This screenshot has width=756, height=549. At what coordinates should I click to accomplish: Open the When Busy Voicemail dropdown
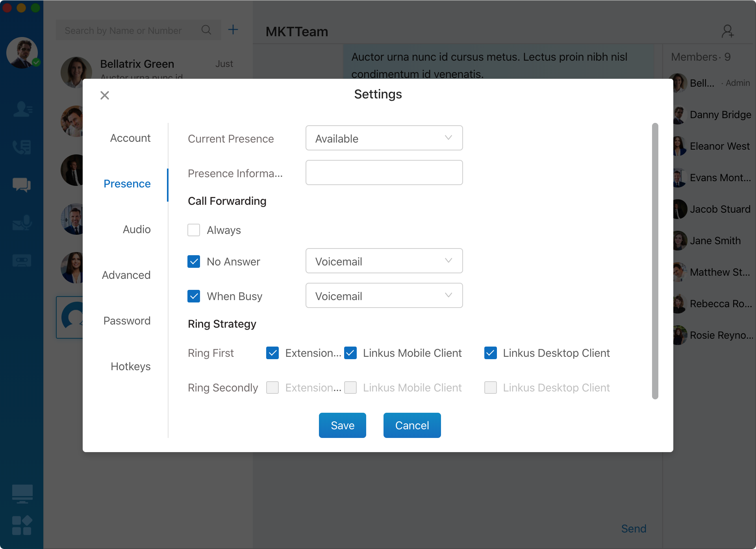[x=384, y=296]
